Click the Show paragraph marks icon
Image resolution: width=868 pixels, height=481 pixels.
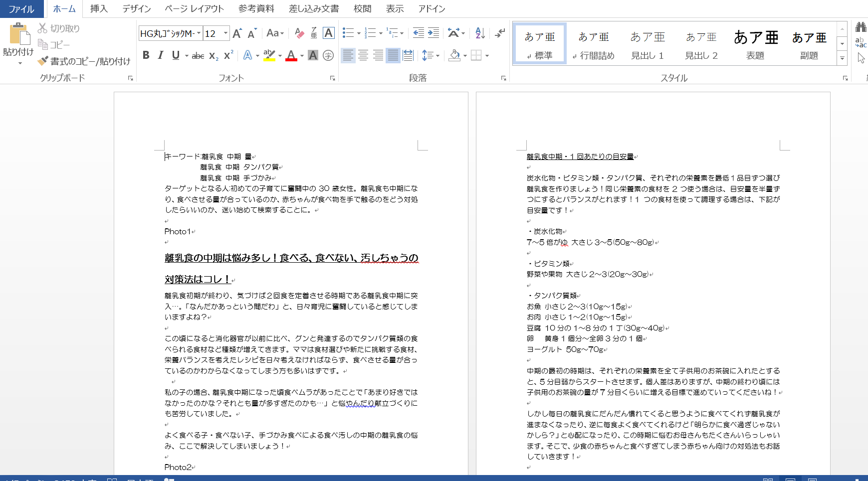499,33
